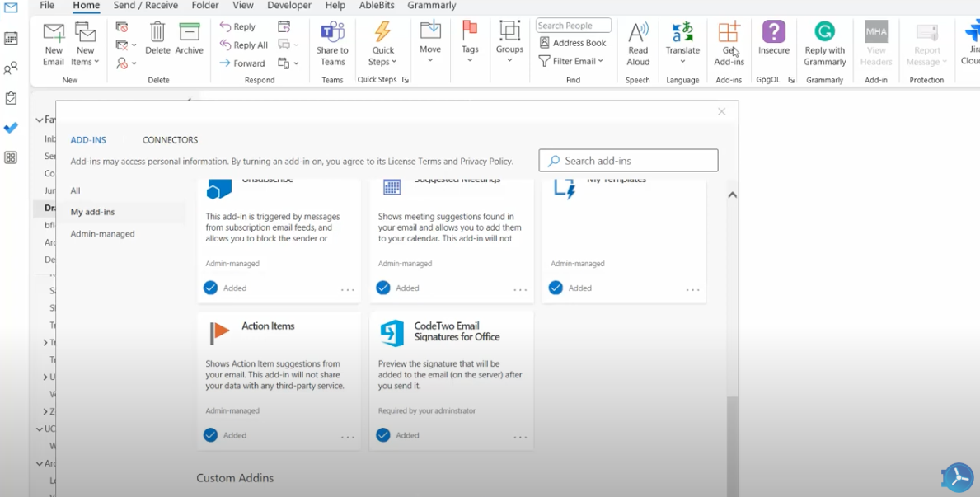Toggle Added checkmark on CodeTwo Email Signatures

pyautogui.click(x=383, y=435)
